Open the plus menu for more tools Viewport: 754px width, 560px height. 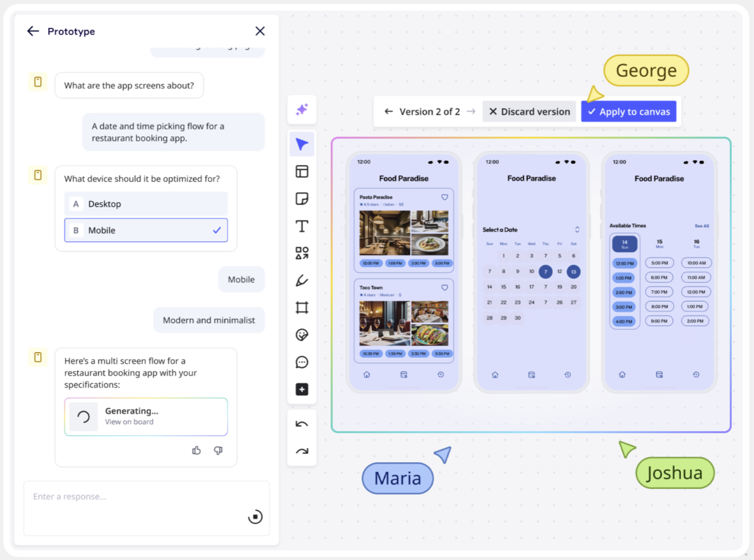pos(302,389)
